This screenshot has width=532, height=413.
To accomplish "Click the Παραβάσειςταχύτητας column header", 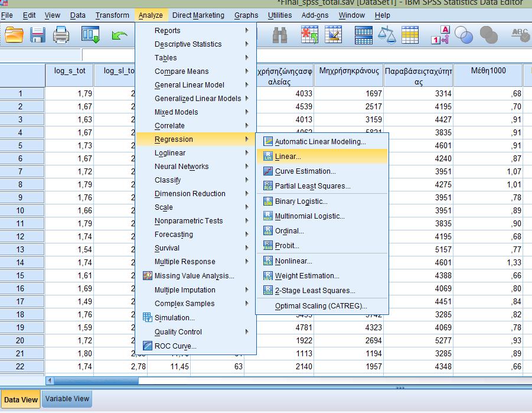I will [419, 75].
